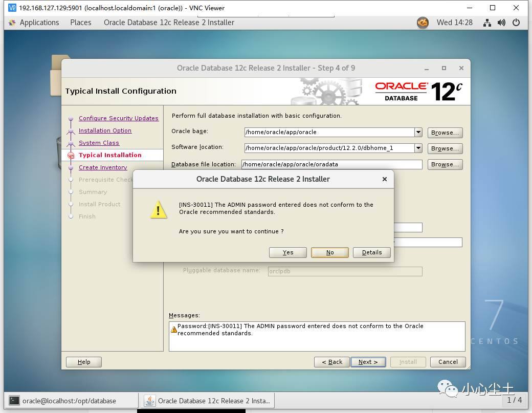532x413 pixels.
Task: Browse for the Oracle base directory
Action: [445, 133]
